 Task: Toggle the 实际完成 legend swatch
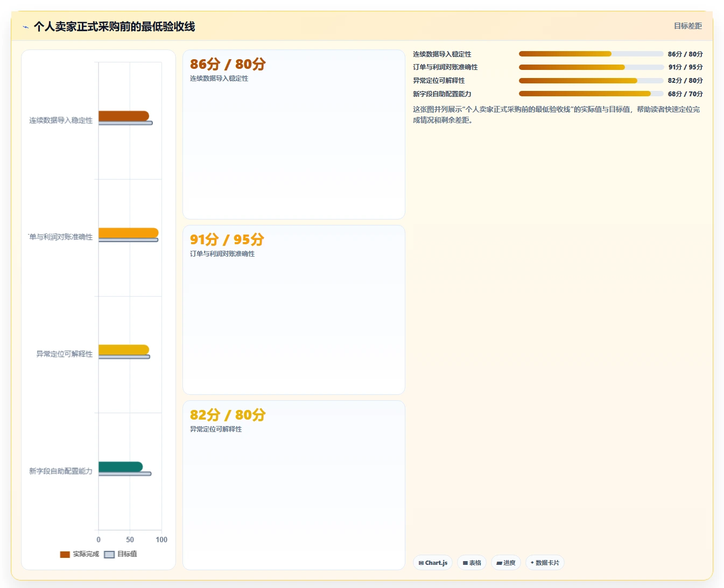point(65,554)
